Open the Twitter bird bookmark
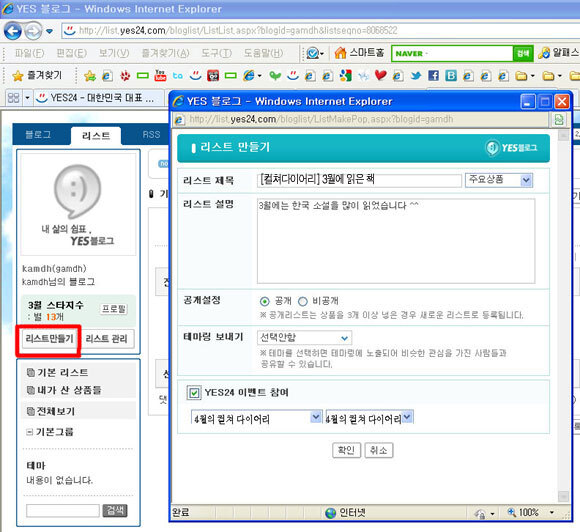This screenshot has width=580, height=532. click(416, 75)
